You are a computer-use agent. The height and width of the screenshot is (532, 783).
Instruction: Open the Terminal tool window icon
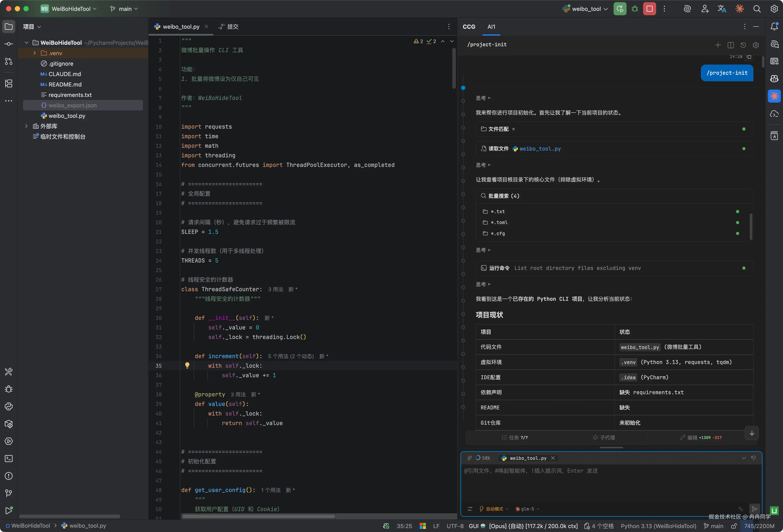[9, 459]
